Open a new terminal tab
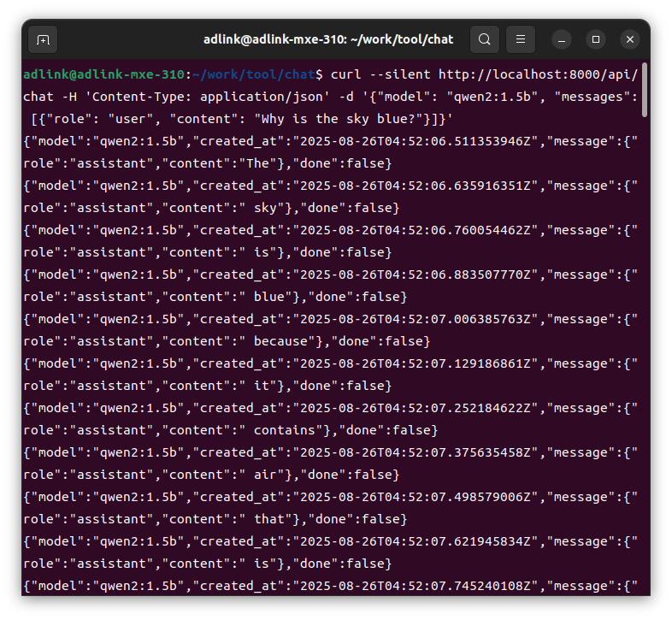The height and width of the screenshot is (620, 672). coord(43,39)
